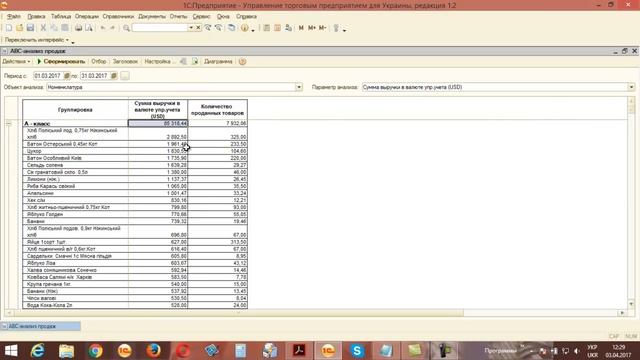Click the start date field 01.03.2017
The height and width of the screenshot is (360, 640).
point(48,76)
